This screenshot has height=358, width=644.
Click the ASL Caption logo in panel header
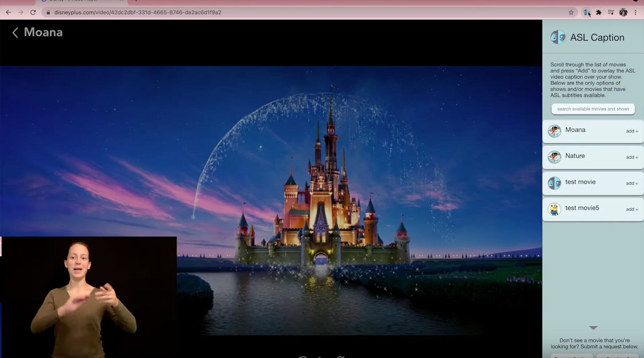coord(558,37)
